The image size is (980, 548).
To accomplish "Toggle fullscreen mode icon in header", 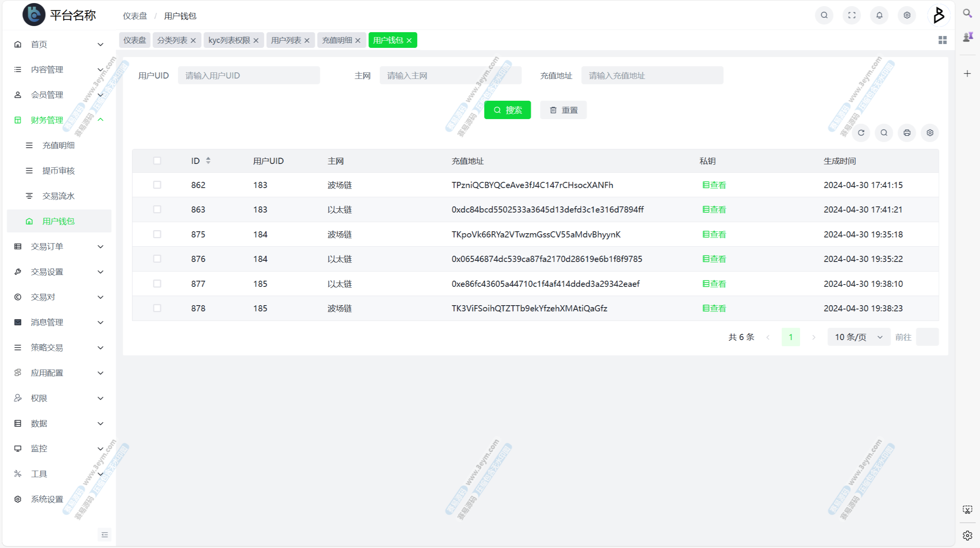I will coord(852,15).
